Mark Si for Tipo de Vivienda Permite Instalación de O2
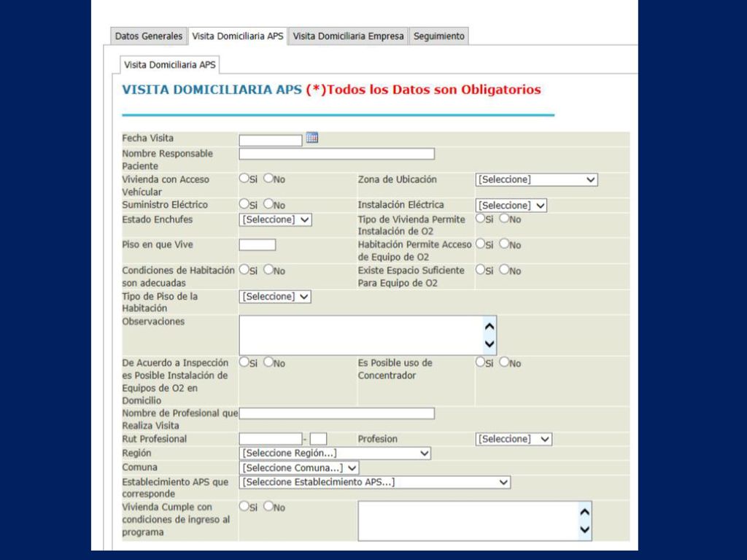The width and height of the screenshot is (747, 560). pos(480,218)
